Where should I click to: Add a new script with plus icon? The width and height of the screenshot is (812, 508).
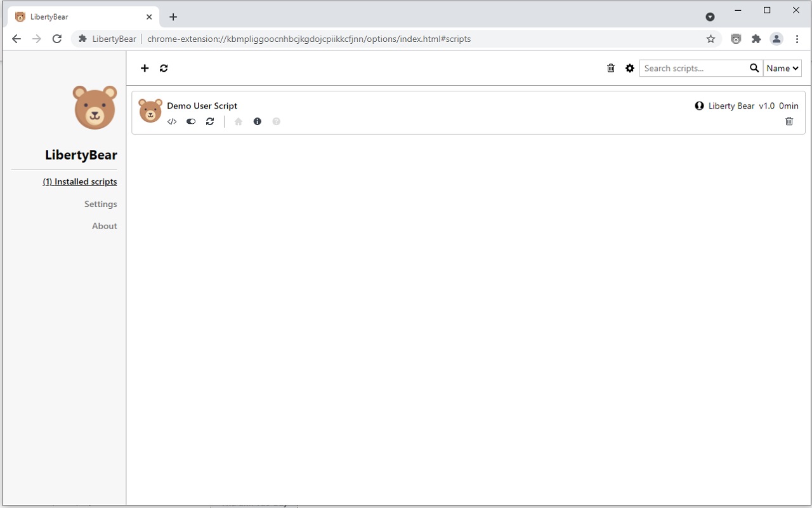tap(145, 68)
